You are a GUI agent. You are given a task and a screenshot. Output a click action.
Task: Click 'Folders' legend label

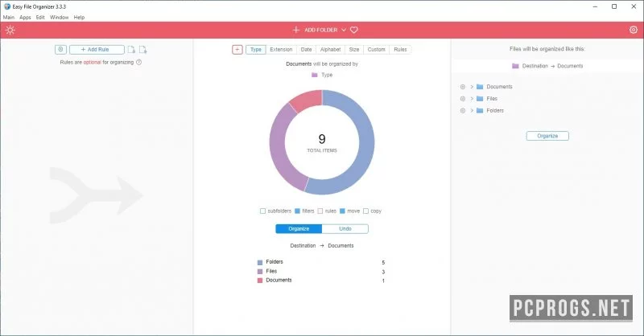click(275, 262)
